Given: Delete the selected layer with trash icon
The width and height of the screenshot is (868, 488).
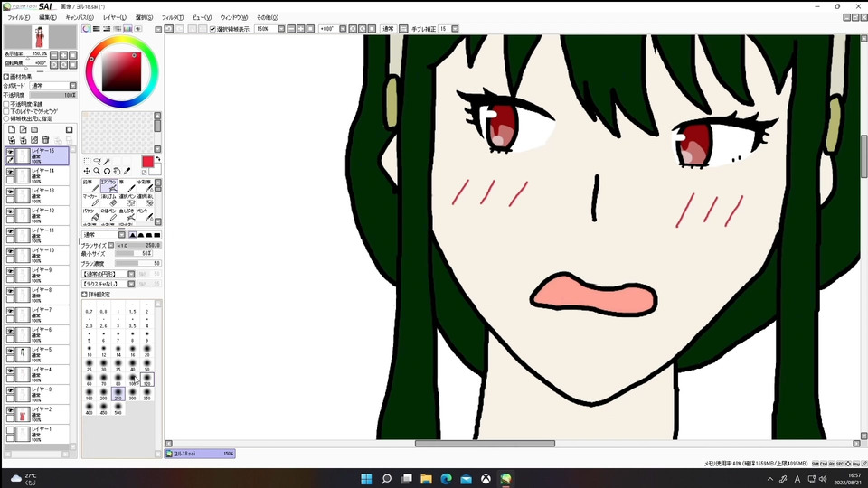Looking at the screenshot, I should [x=46, y=140].
